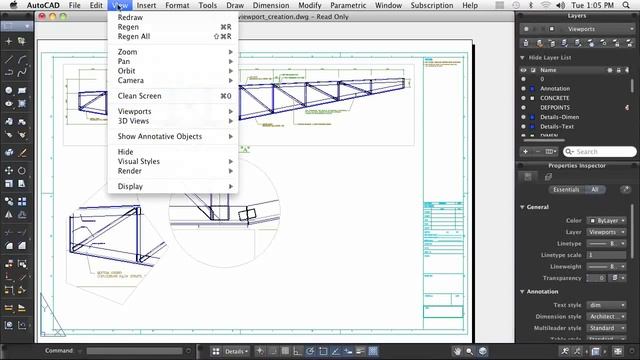Click the Orbit sphere icon in status bar
Screen dimensions: 640x360
[483, 351]
